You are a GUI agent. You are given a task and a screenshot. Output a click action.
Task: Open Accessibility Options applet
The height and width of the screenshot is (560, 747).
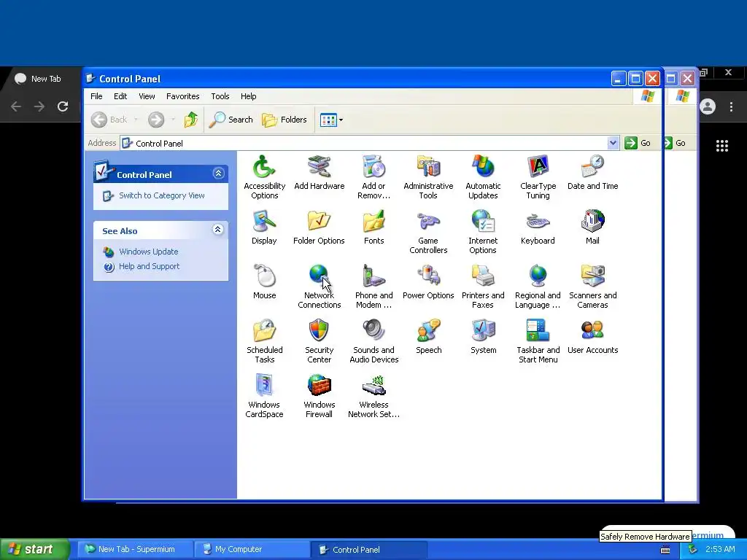264,177
